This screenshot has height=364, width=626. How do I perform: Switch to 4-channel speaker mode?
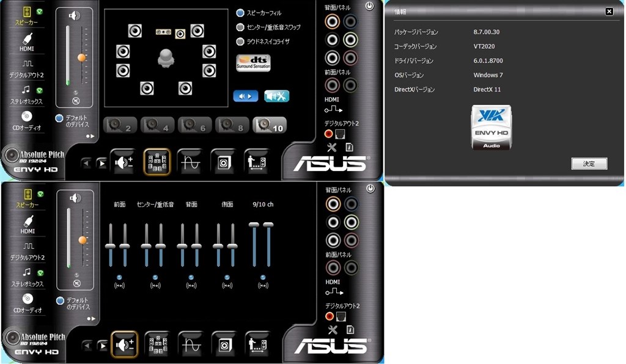[158, 125]
